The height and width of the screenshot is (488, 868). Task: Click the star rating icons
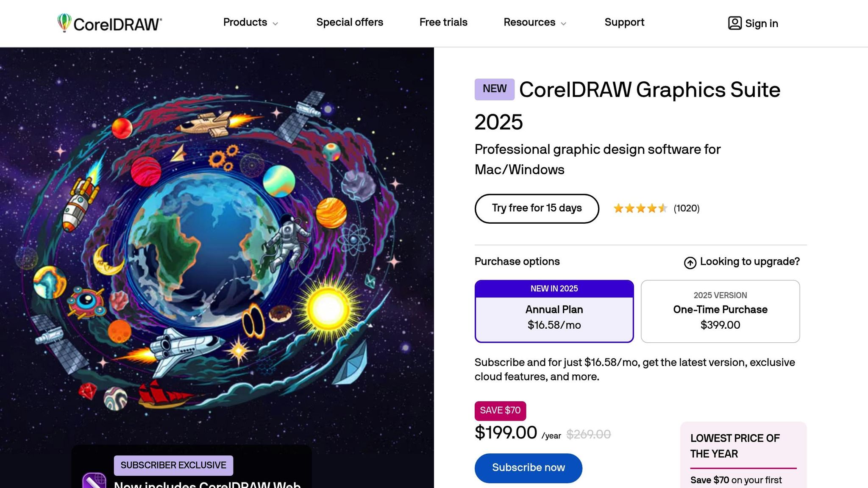tap(640, 208)
